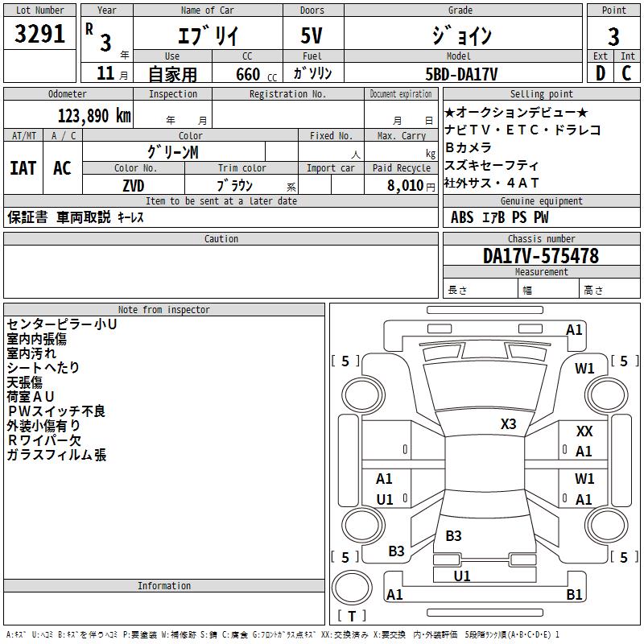644x644 pixels.
Task: Select the Rワイパー欠 inspector note line
Action: (x=44, y=440)
